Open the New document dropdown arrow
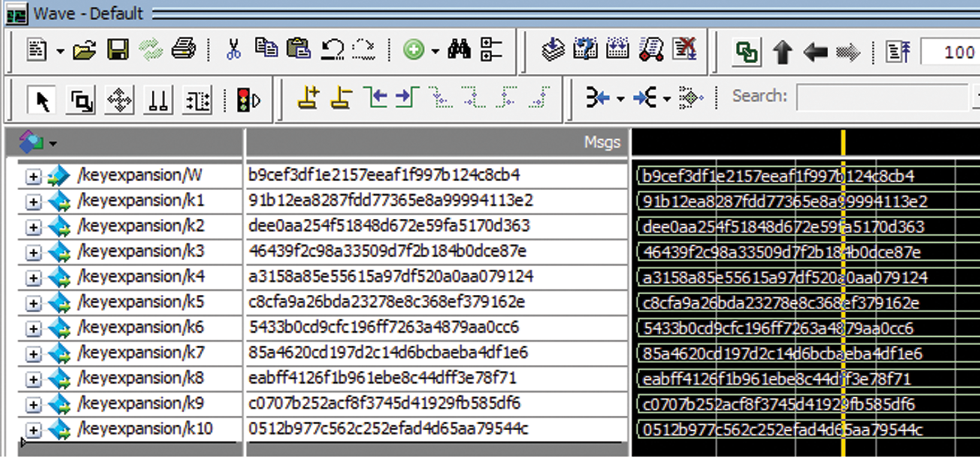The image size is (980, 461). (60, 51)
